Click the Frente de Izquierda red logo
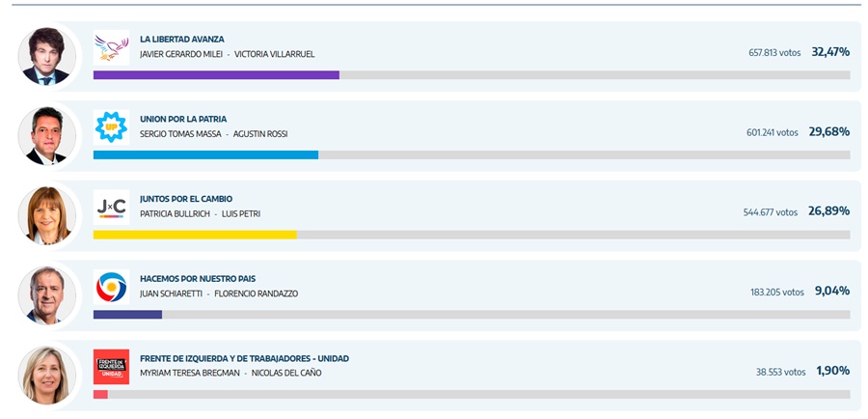868x419 pixels. [111, 366]
